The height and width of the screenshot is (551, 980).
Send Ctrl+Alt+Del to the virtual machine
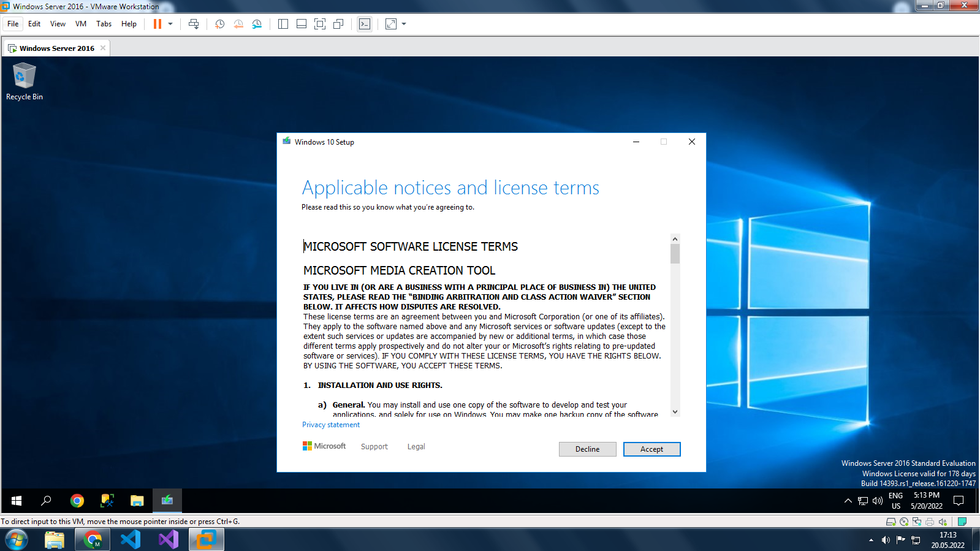pyautogui.click(x=194, y=24)
